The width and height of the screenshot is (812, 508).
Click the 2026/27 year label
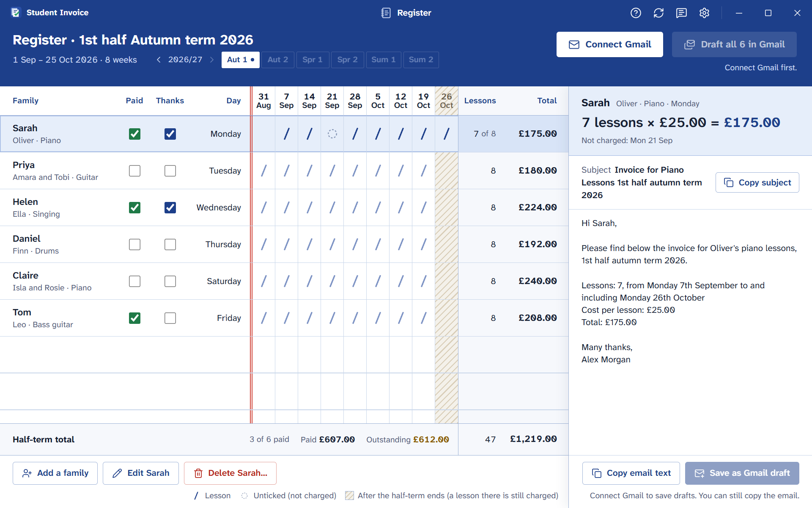point(185,60)
